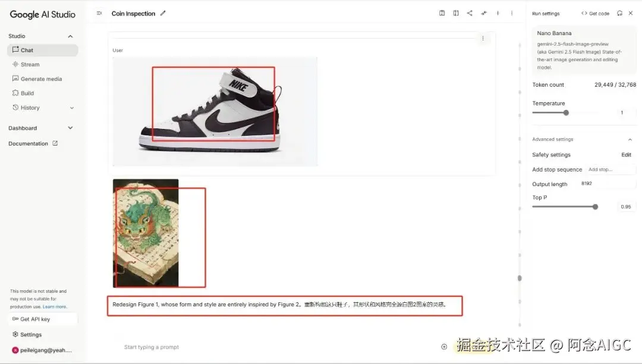Viewport: 642px width, 364px height.
Task: Collapse the Studio section
Action: [70, 36]
